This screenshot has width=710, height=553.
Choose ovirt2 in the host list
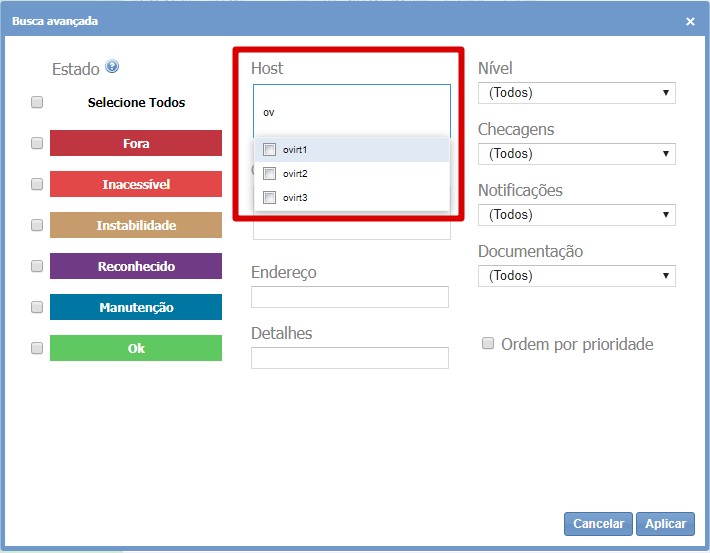269,174
